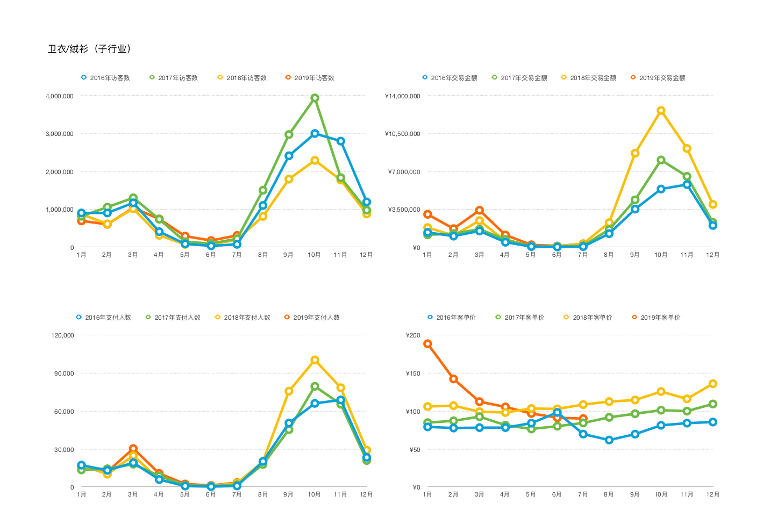Image resolution: width=770 pixels, height=532 pixels.
Task: Click the 2019年客单价 legend marker
Action: pyautogui.click(x=634, y=317)
